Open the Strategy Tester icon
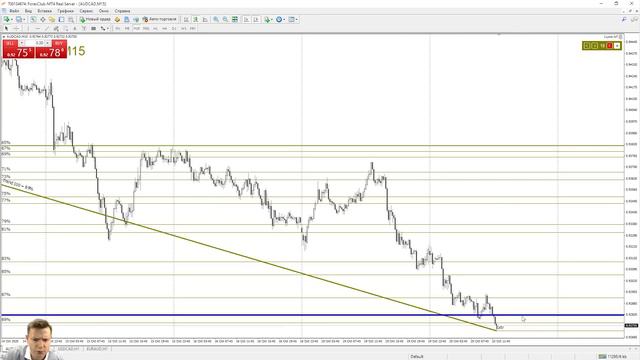This screenshot has width=640, height=360. 71,19
